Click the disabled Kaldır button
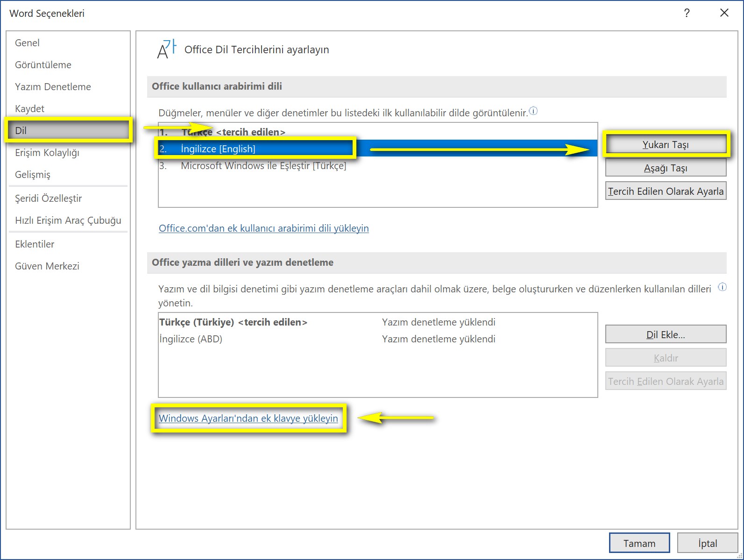The image size is (744, 560). coord(666,358)
